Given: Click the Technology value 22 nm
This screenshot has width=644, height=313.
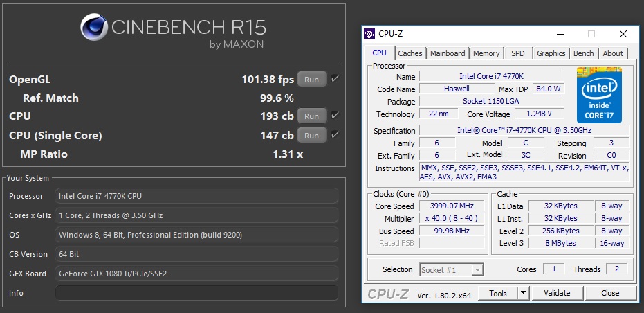Looking at the screenshot, I should [439, 114].
